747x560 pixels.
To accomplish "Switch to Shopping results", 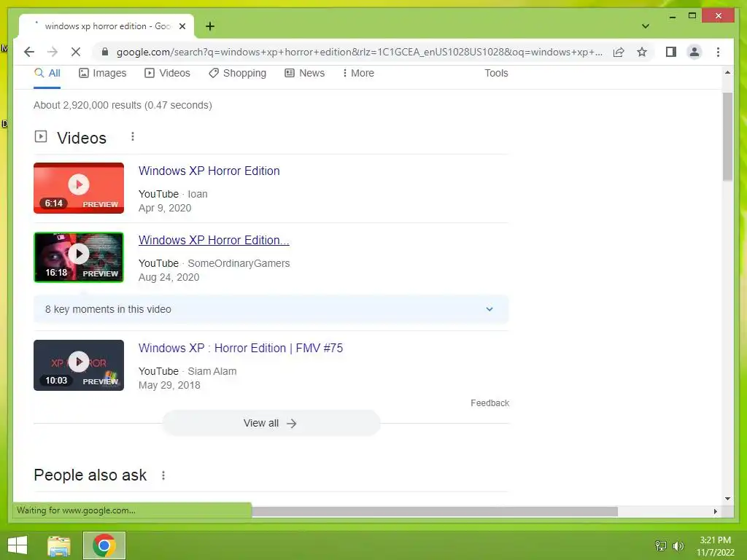I will [x=237, y=74].
